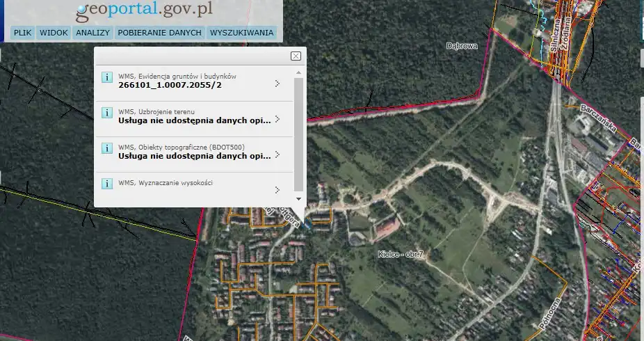Expand Obiekty topograficzne (BDOT500) arrow
The height and width of the screenshot is (341, 644).
coord(277,154)
